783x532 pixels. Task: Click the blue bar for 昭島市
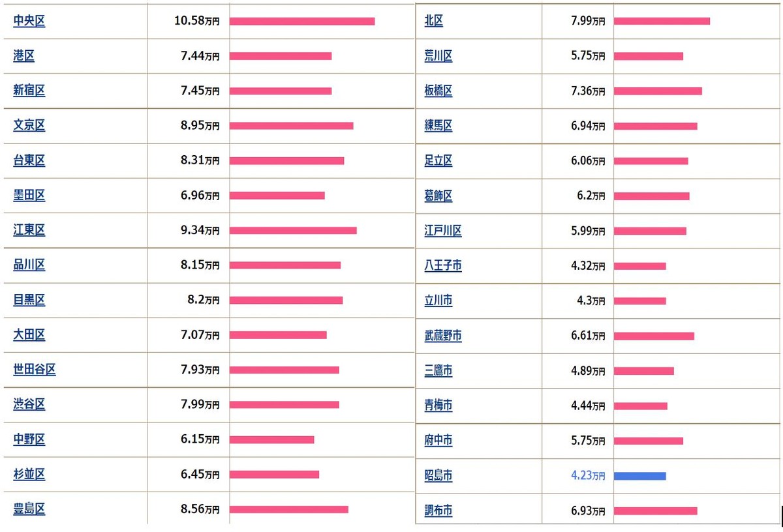point(639,476)
